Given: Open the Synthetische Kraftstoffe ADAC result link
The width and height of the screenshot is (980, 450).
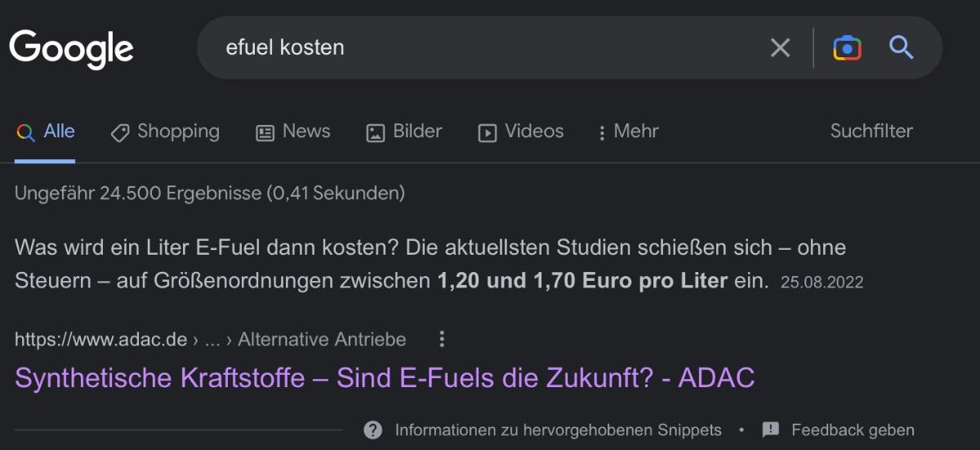Looking at the screenshot, I should click(384, 377).
